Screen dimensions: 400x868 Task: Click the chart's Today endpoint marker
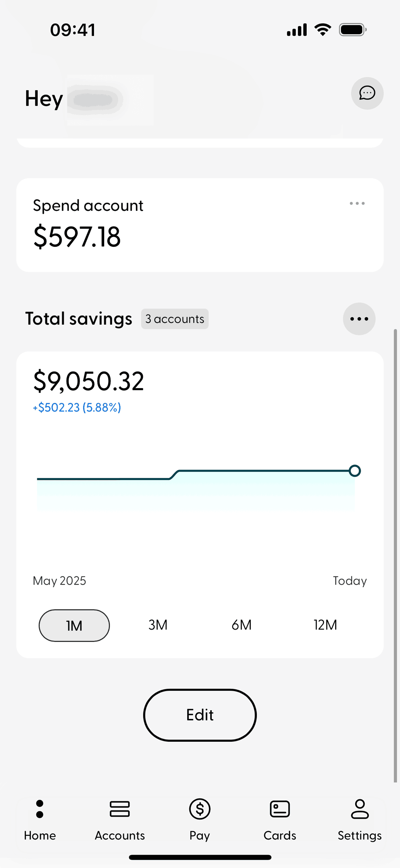(355, 471)
